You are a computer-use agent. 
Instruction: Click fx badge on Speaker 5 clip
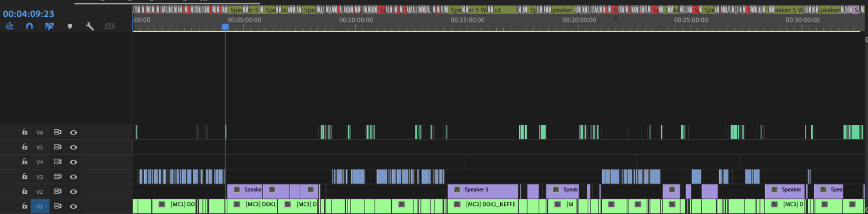[457, 190]
